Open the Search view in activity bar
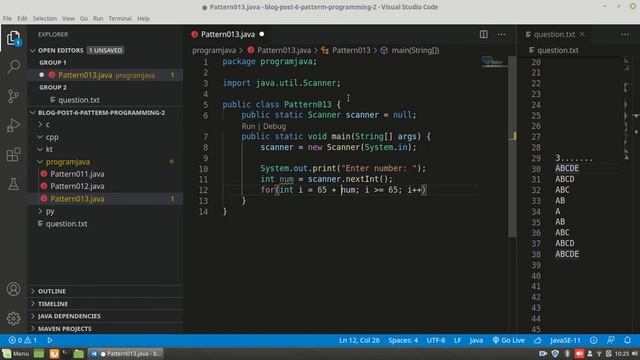 [13, 66]
